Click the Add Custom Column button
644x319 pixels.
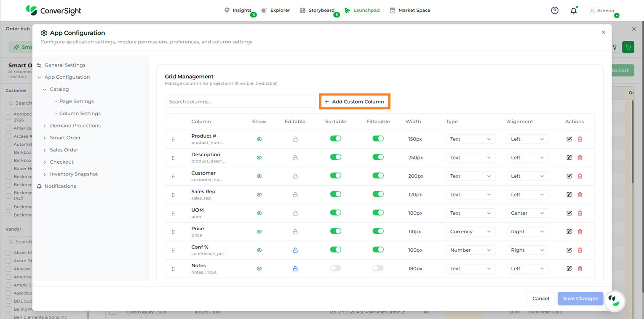(x=354, y=101)
